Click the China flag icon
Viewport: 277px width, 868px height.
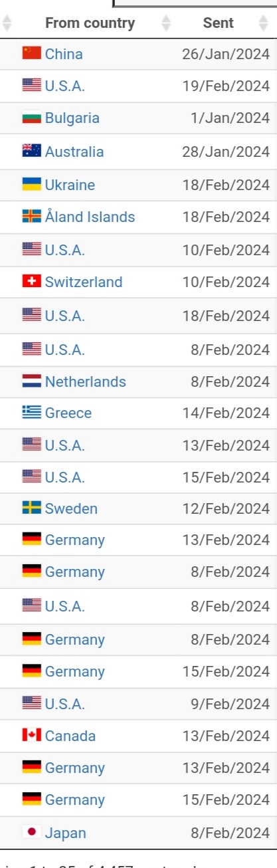pos(31,53)
